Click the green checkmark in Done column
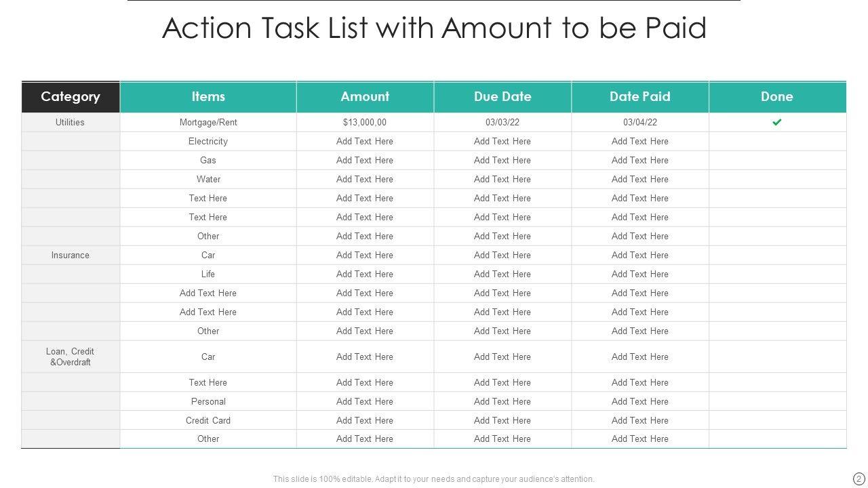Viewport: 868px width, 488px height. 777,122
